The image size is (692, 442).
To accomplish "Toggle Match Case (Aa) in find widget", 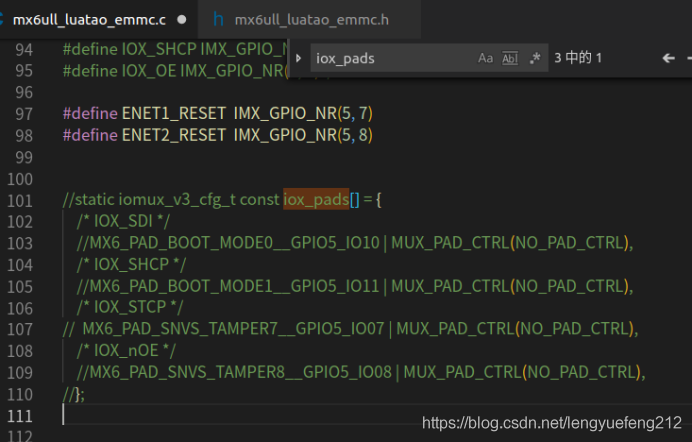I will click(485, 58).
